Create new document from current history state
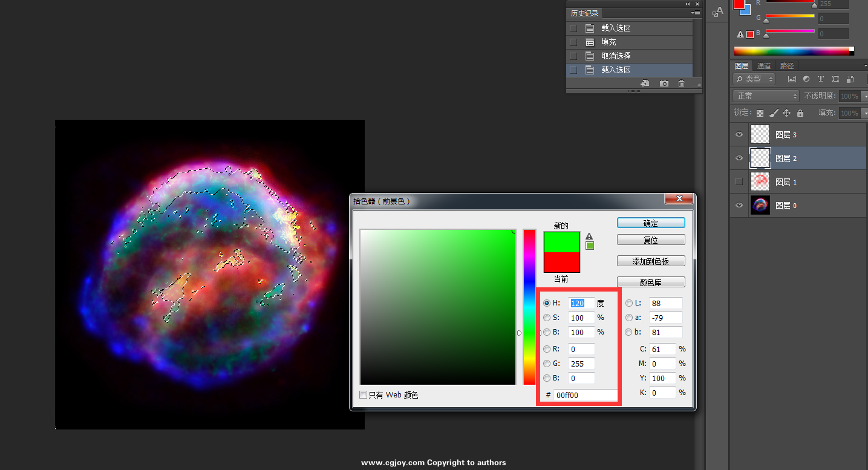 coord(645,83)
